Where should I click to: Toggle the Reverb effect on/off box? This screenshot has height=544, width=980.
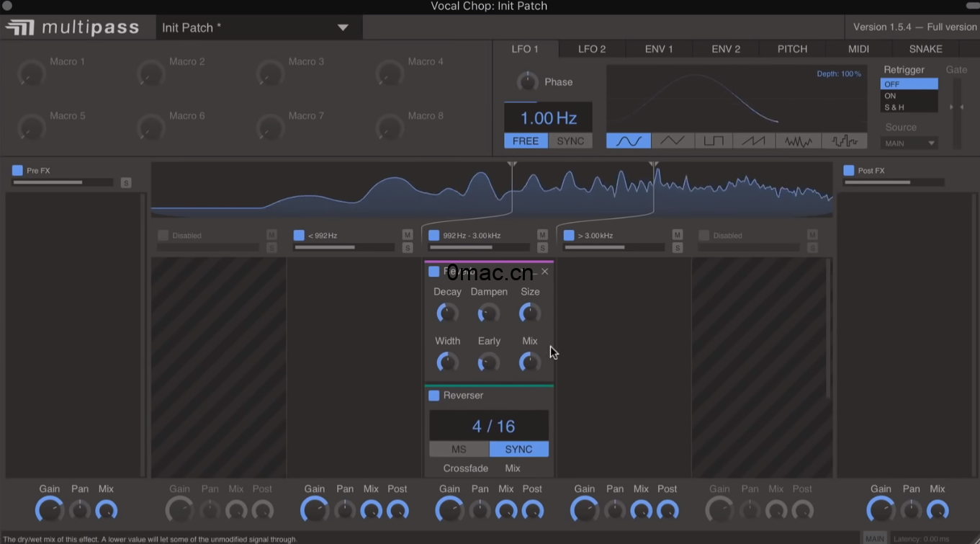click(x=434, y=272)
